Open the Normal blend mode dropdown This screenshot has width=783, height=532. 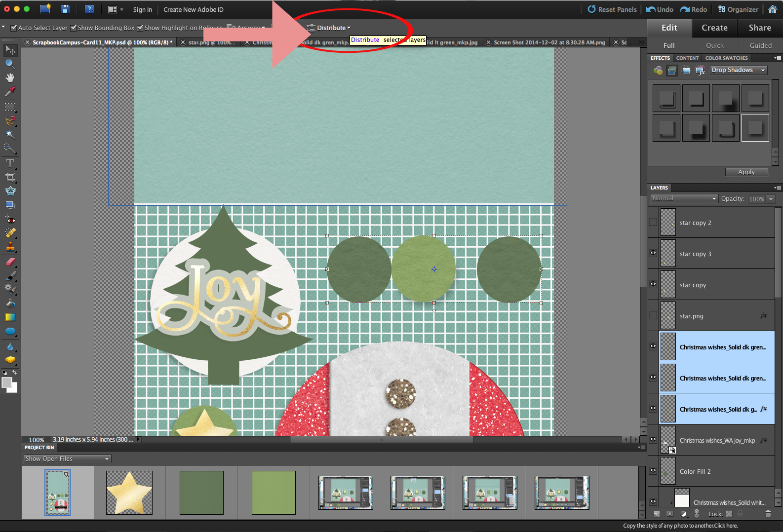[x=684, y=199]
